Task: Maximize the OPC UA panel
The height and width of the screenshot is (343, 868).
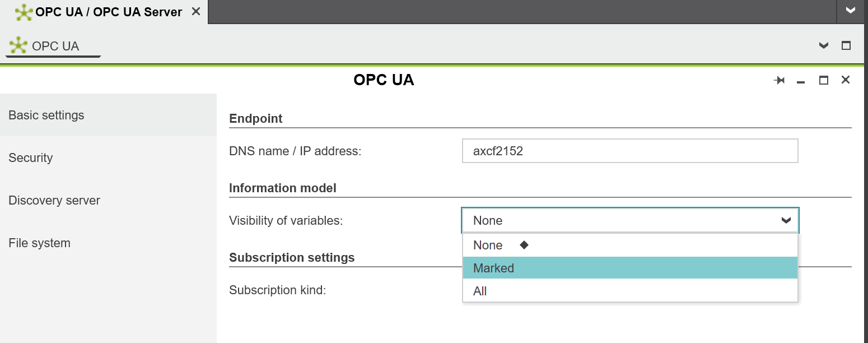Action: (x=823, y=80)
